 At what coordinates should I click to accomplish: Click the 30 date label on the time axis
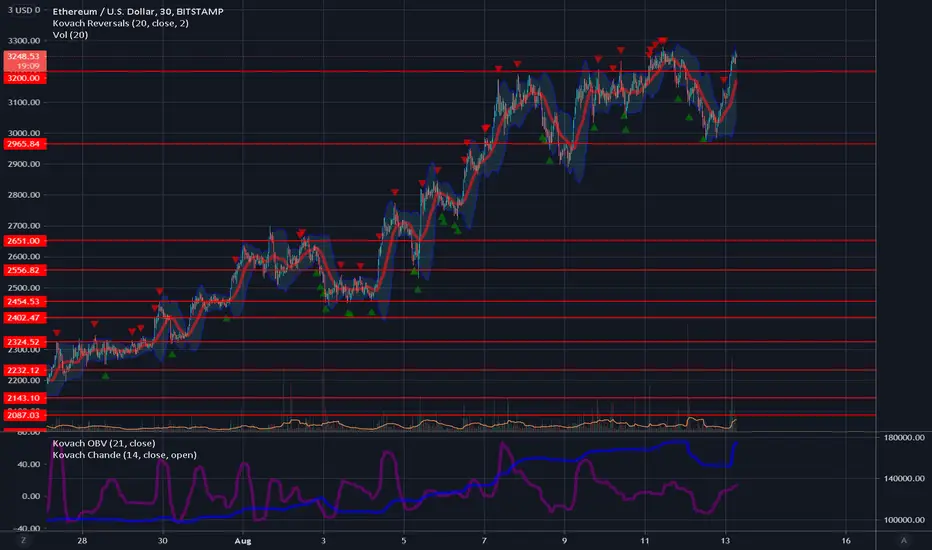click(x=162, y=541)
